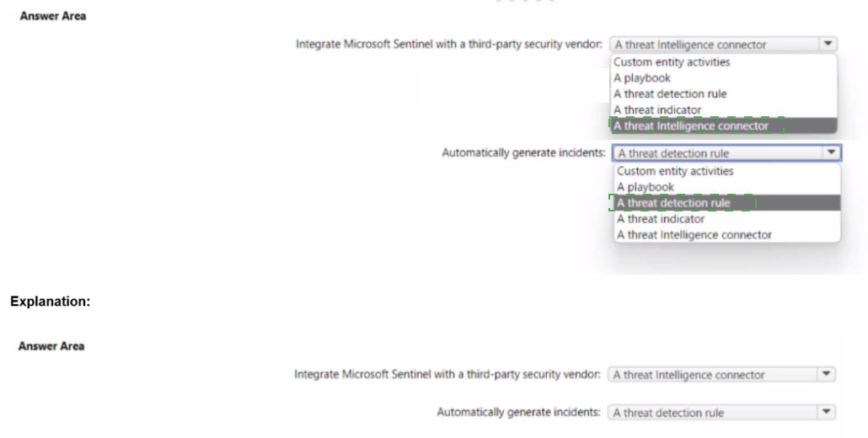
Task: Choose 'A playbook' in Integrate Sentinel list
Action: point(642,77)
